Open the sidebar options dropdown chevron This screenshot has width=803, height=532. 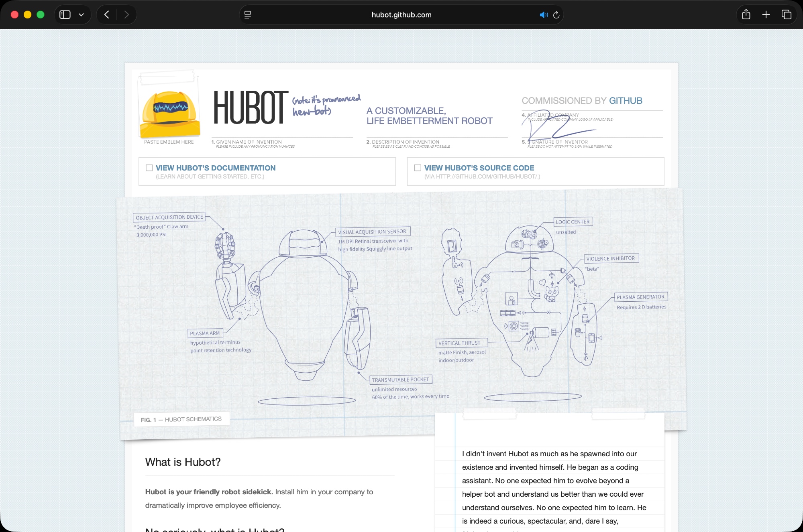coord(82,15)
